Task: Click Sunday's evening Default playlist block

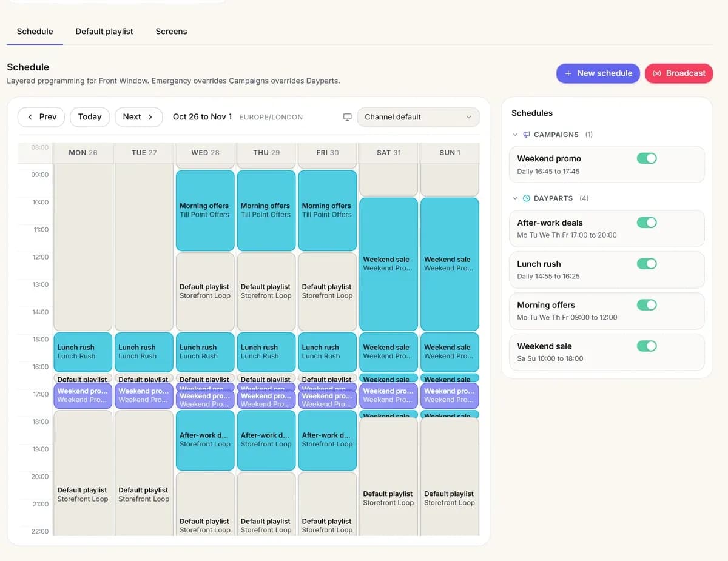Action: (x=450, y=477)
